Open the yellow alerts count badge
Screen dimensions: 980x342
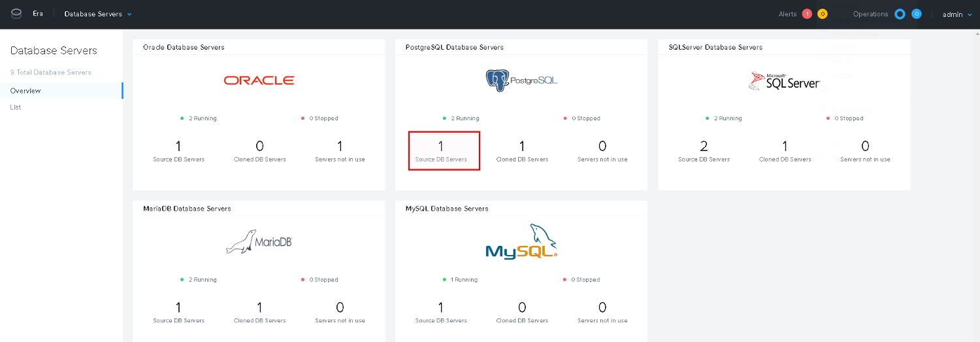pos(823,14)
